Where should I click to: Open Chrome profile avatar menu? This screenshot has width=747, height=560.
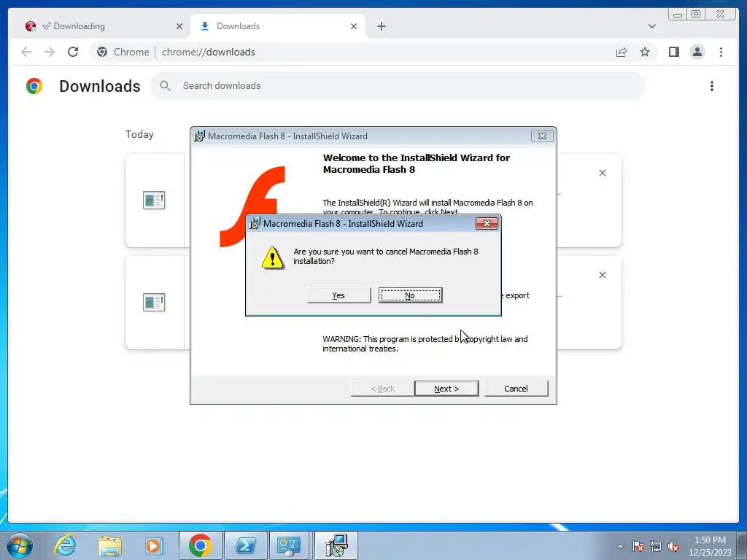point(697,52)
